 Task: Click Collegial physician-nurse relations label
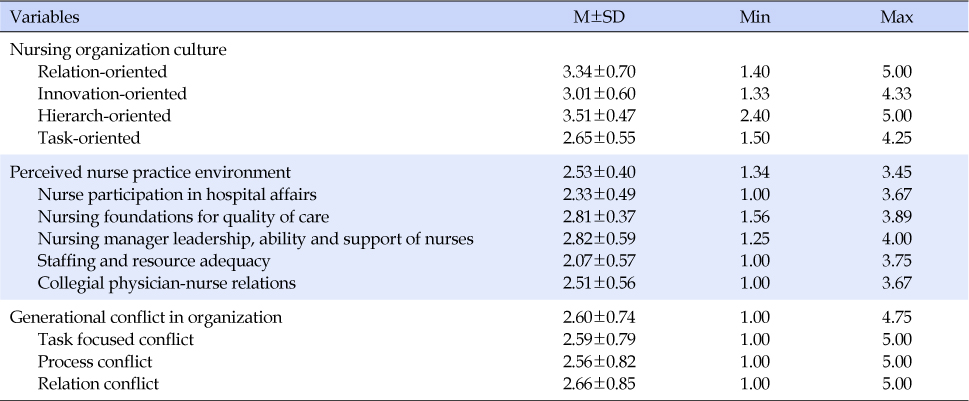[x=166, y=284]
